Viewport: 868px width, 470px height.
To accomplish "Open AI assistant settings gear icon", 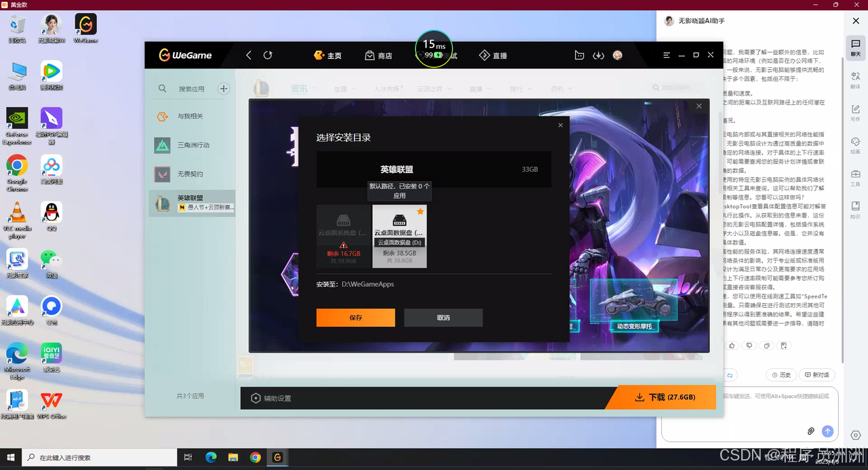I will coord(855,435).
